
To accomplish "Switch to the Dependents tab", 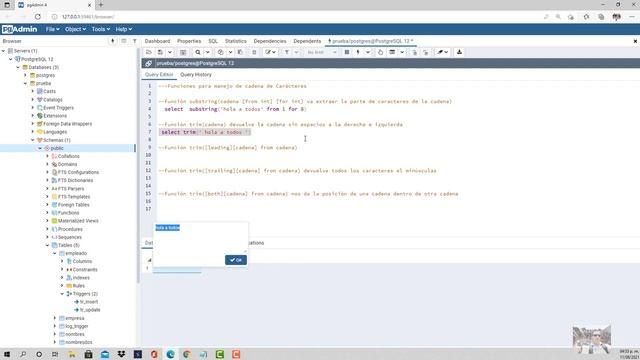I will click(x=307, y=41).
